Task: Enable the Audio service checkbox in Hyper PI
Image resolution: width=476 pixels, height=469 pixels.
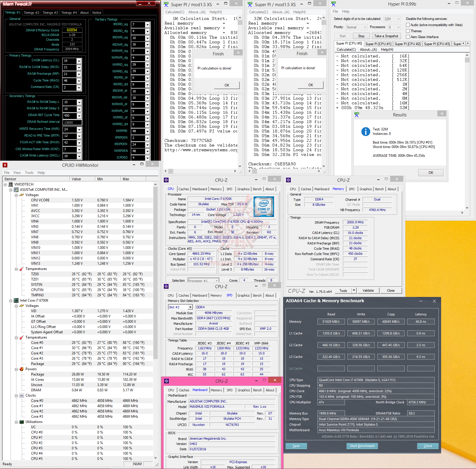Action: [x=408, y=25]
